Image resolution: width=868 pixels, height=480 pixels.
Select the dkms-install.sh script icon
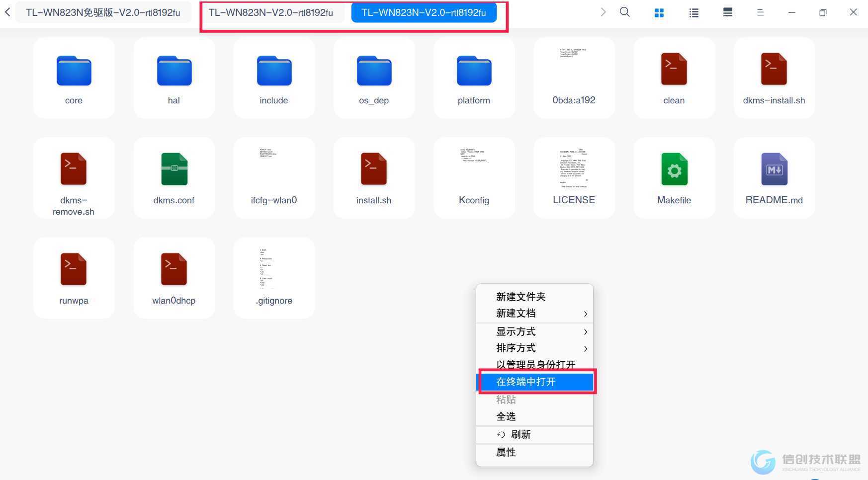coord(774,69)
